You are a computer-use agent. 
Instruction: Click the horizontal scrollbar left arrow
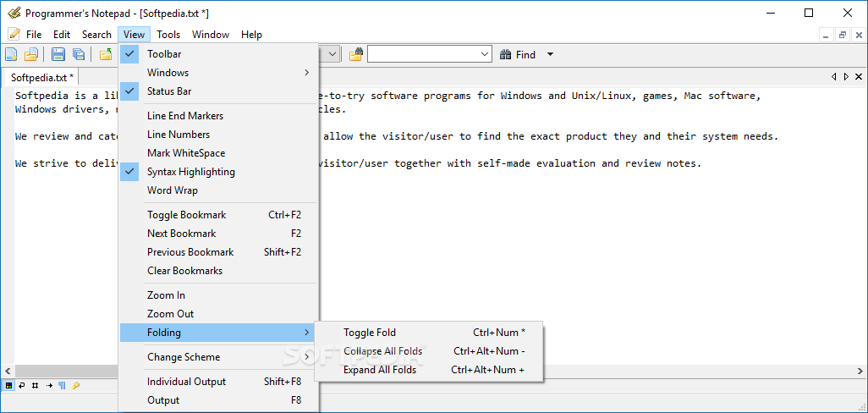[8, 371]
